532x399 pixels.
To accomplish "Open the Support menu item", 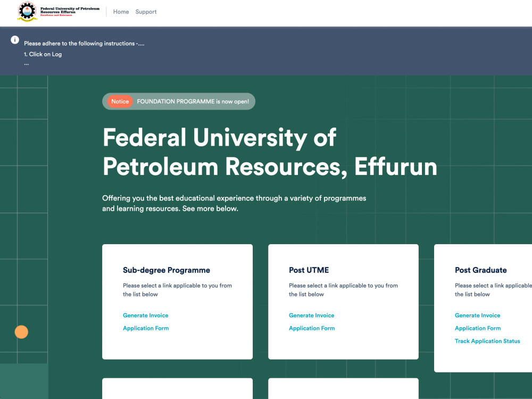I will tap(146, 12).
